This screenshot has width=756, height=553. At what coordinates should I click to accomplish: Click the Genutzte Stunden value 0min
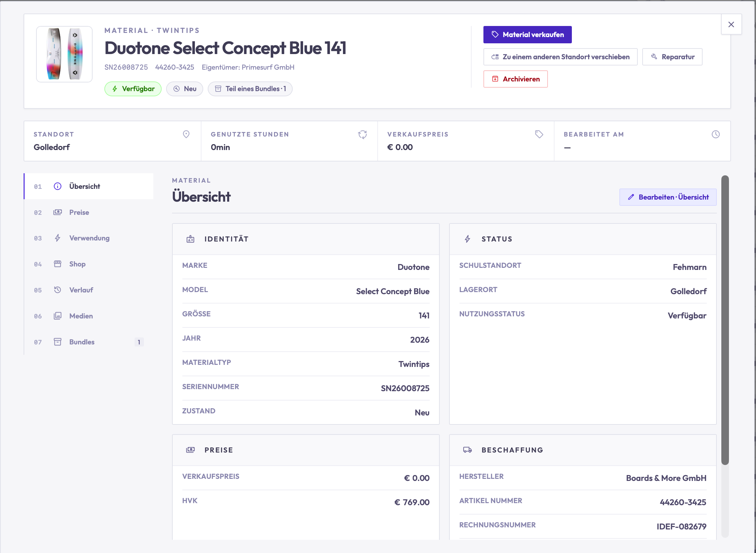tap(221, 147)
